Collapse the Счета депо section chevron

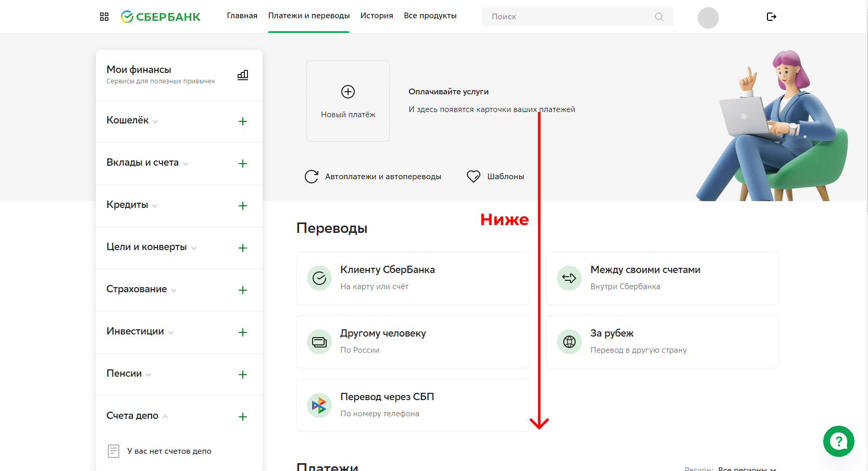click(x=165, y=416)
